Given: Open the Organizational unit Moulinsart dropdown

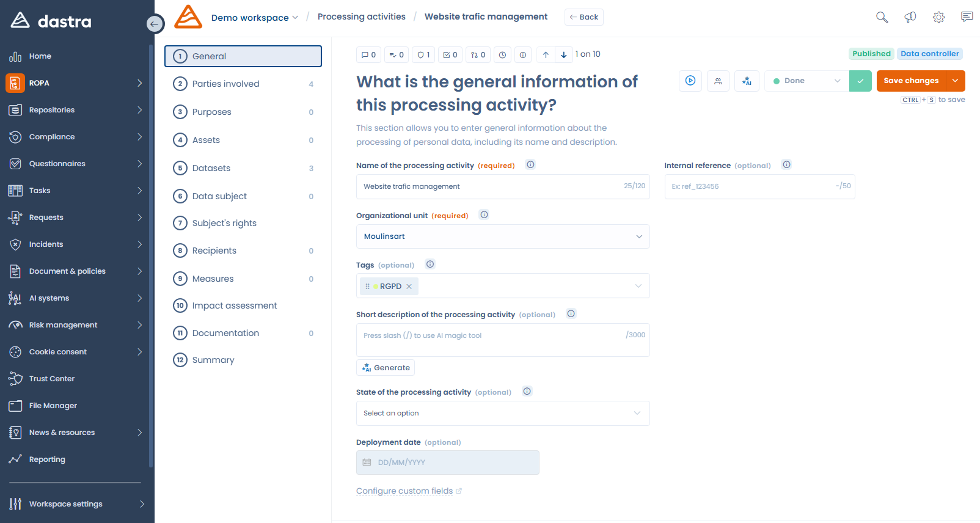Looking at the screenshot, I should click(503, 236).
